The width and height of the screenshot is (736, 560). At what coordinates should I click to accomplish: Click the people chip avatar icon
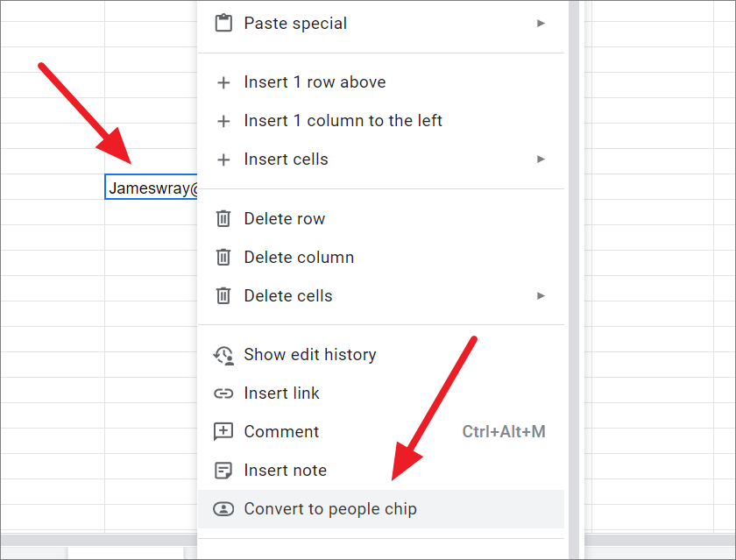click(x=223, y=508)
